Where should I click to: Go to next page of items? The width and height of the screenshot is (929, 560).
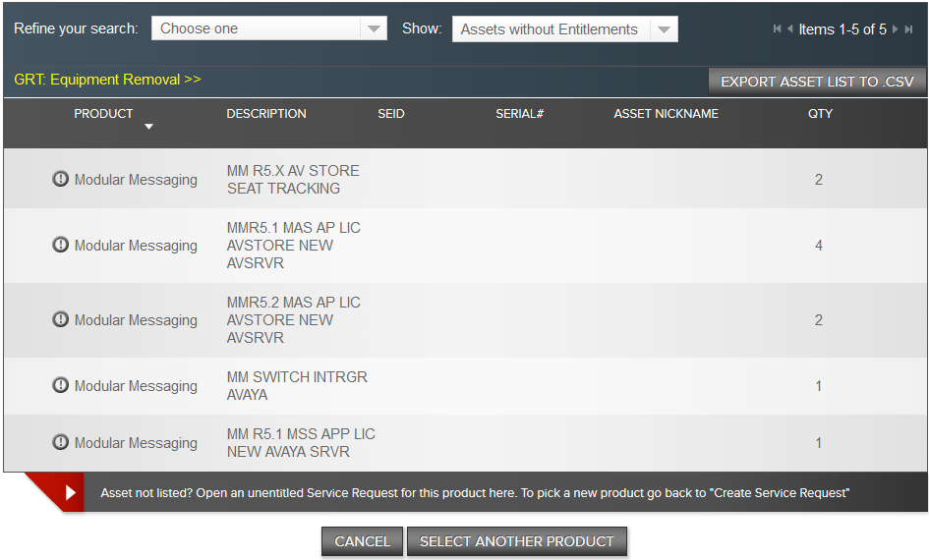click(x=896, y=29)
